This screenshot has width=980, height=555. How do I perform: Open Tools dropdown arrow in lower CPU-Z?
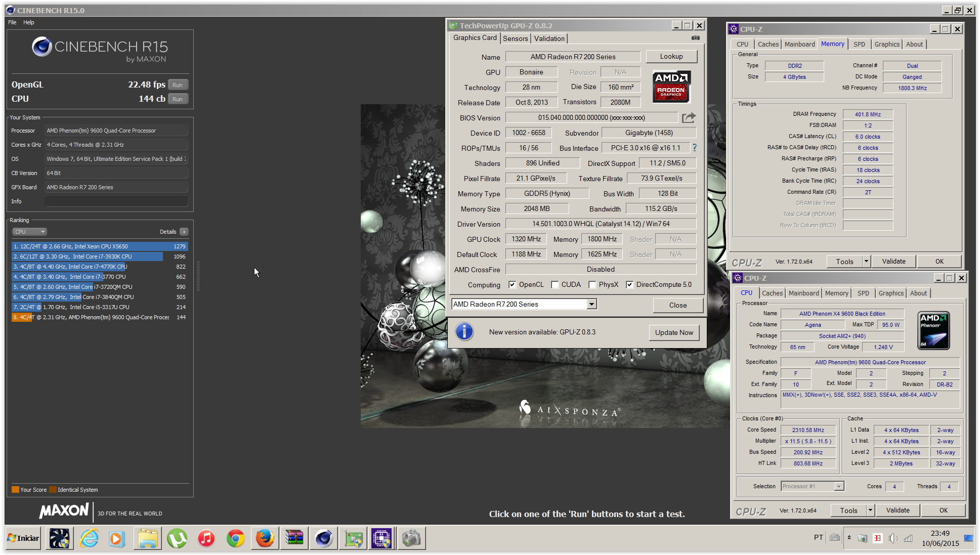pos(870,510)
